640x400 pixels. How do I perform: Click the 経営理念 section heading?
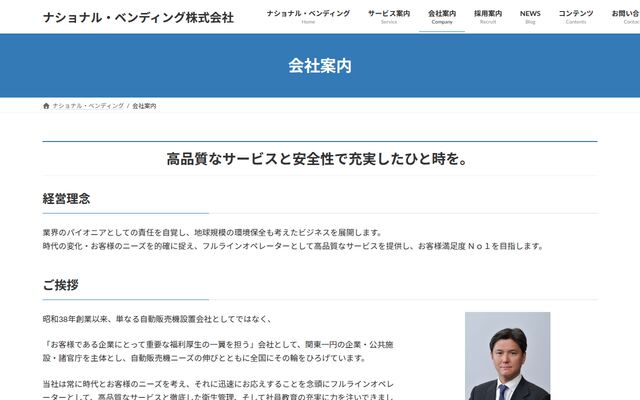(x=66, y=199)
